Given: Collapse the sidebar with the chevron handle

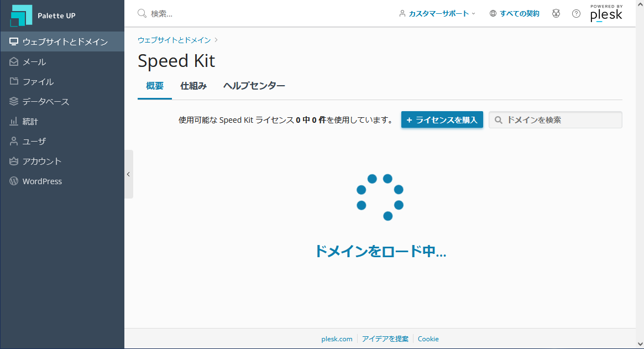Looking at the screenshot, I should point(129,174).
